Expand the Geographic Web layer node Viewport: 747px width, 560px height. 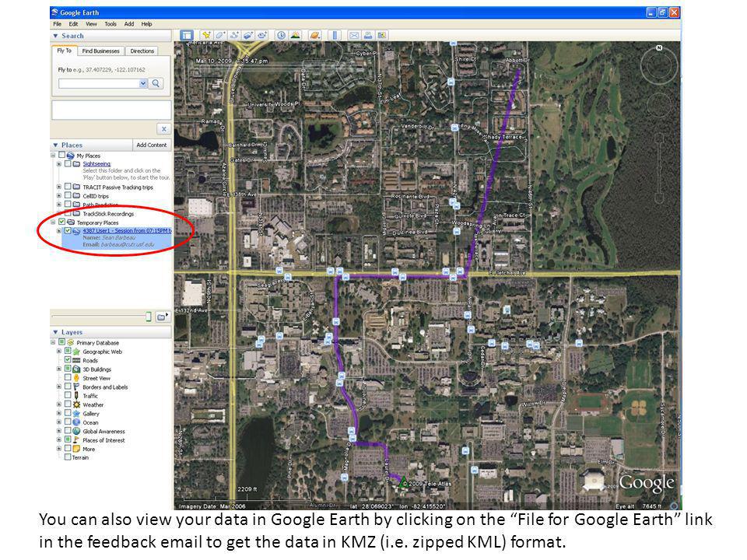point(59,352)
